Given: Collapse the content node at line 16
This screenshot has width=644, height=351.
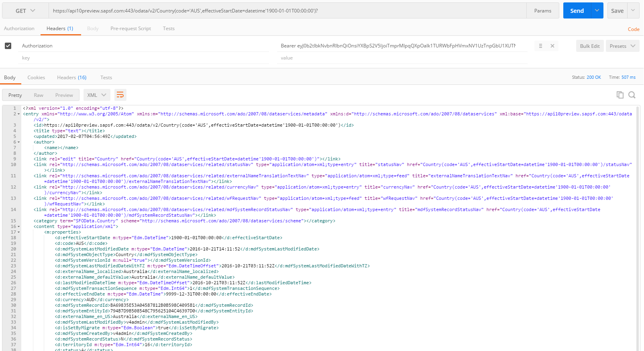Looking at the screenshot, I should pyautogui.click(x=18, y=227).
